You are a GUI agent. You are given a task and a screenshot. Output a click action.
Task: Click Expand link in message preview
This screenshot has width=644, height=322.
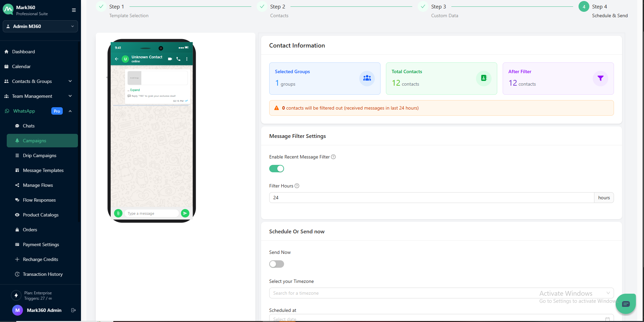(x=135, y=90)
